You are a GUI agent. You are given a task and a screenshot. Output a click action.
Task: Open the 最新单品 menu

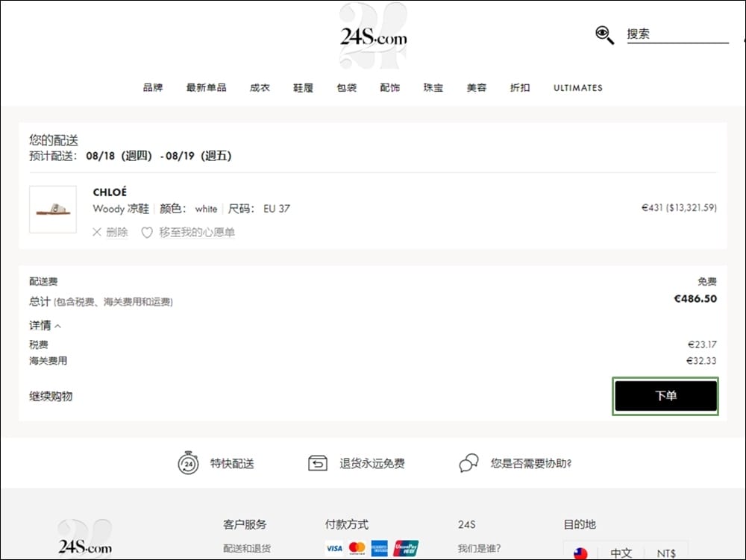[206, 87]
